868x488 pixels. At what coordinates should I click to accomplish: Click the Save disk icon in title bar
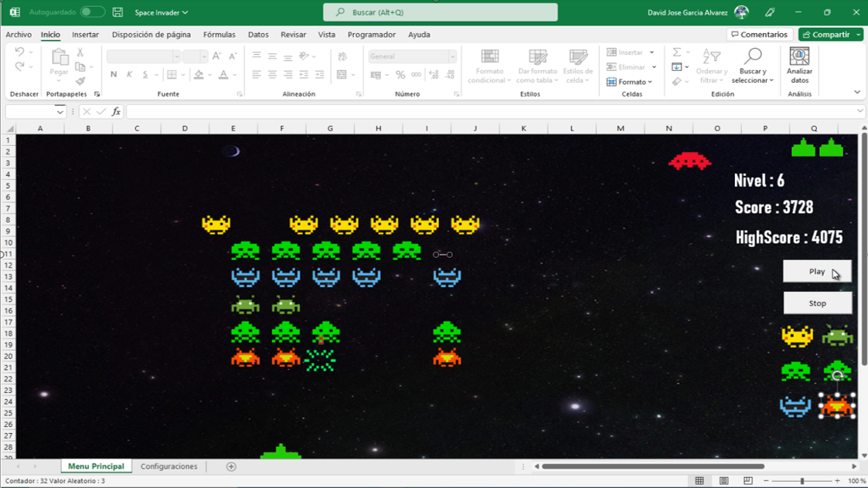[117, 12]
